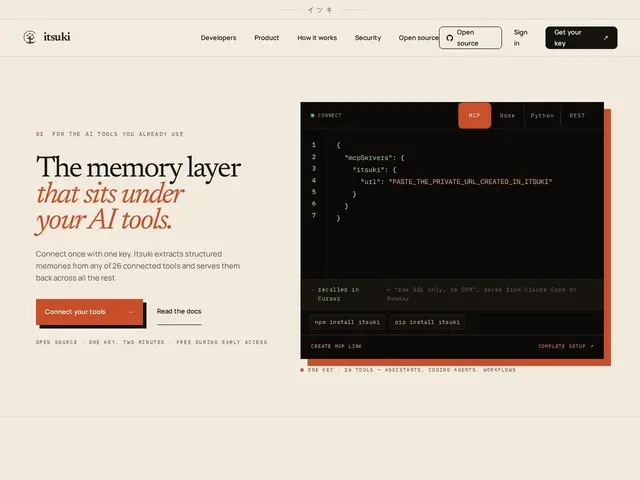Click the outlined Open source button
The image size is (640, 480).
[x=470, y=38]
